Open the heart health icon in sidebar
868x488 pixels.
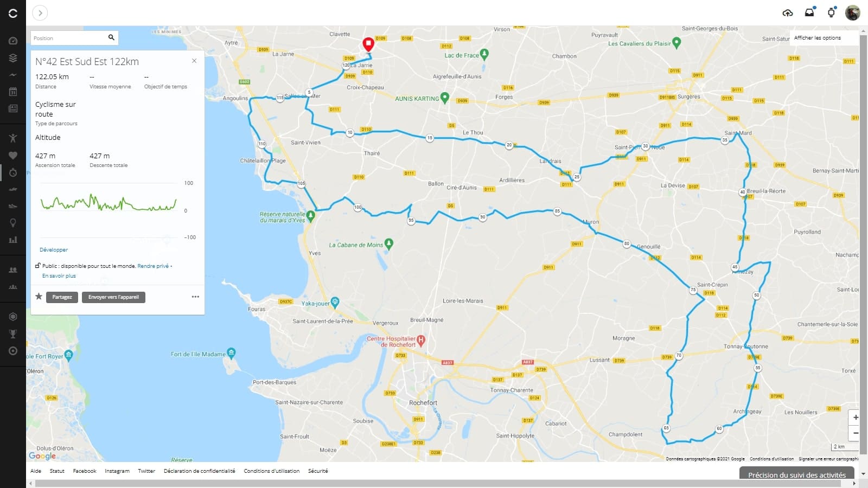(x=13, y=156)
